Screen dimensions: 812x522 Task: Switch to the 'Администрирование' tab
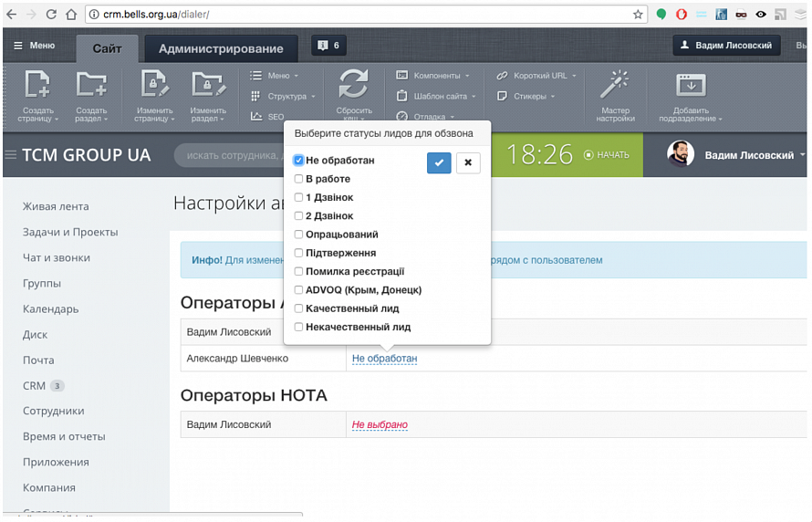[x=221, y=48]
